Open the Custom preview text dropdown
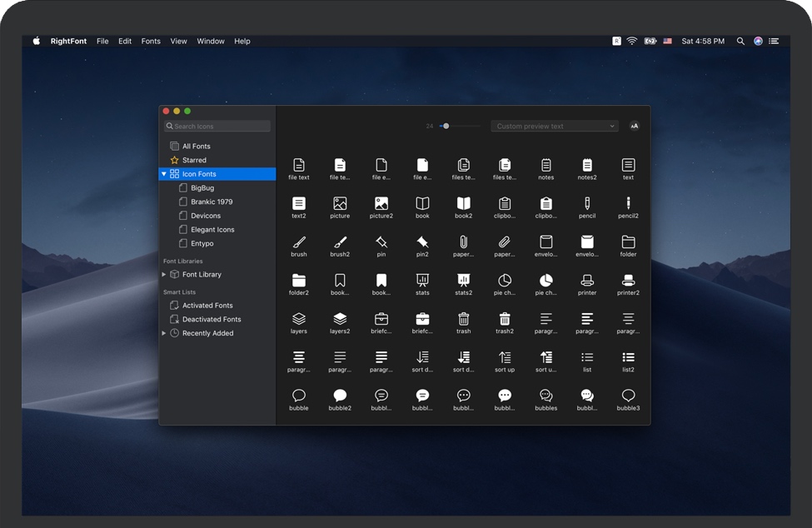The height and width of the screenshot is (528, 812). (554, 126)
